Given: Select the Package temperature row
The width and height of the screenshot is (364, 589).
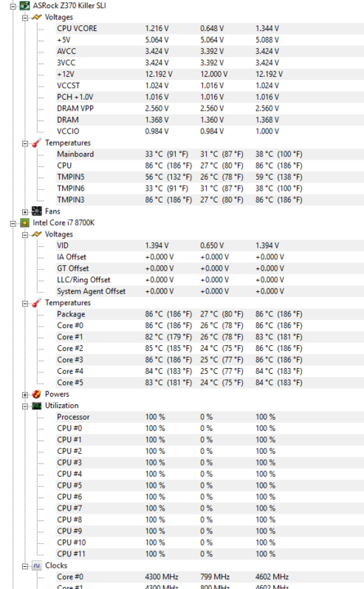Looking at the screenshot, I should pos(209,314).
